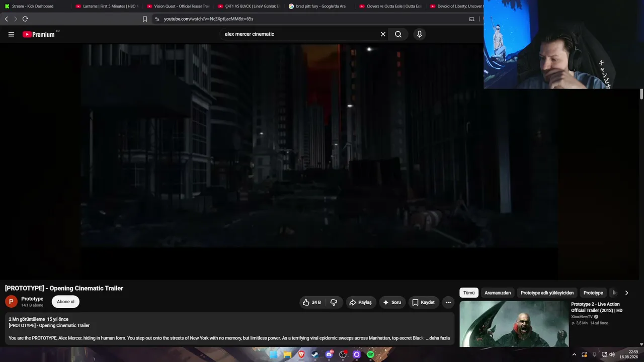This screenshot has height=362, width=644.
Task: Open the Windows Start menu
Action: click(x=273, y=354)
